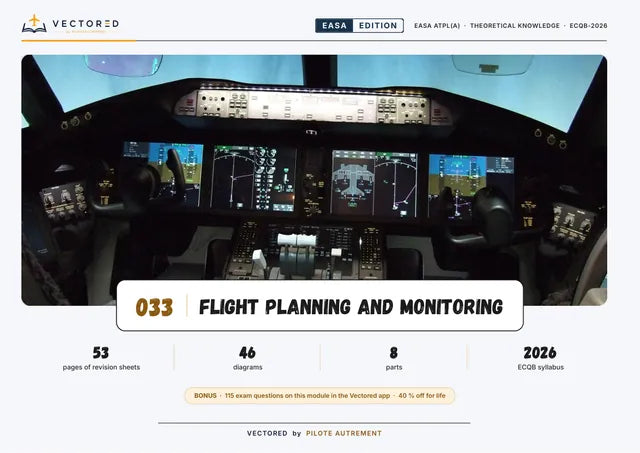
Task: Click the '46' diagrams statistic
Action: point(247,353)
